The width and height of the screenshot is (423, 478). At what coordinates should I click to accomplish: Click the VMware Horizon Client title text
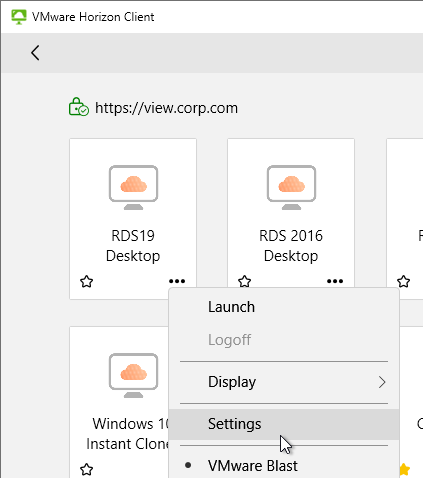[x=93, y=17]
